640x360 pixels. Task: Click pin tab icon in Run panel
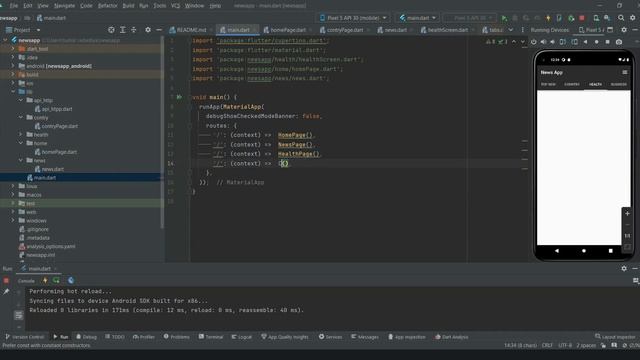pyautogui.click(x=6, y=291)
